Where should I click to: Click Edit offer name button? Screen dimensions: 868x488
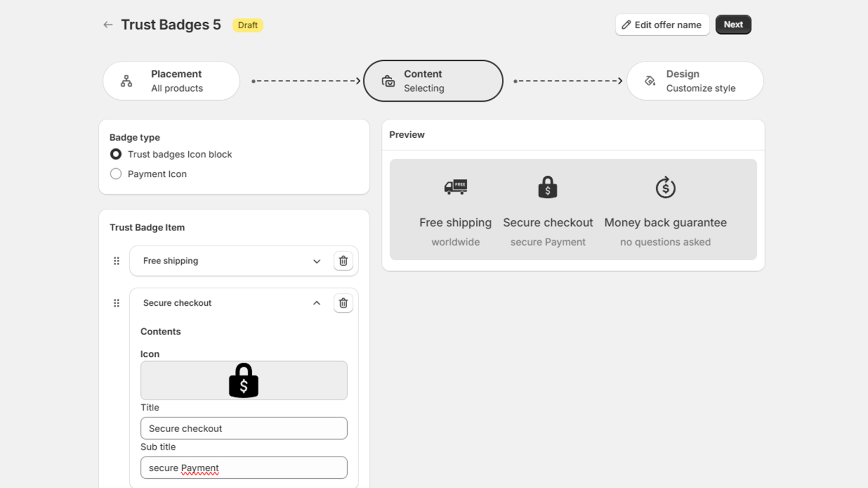[x=662, y=25]
